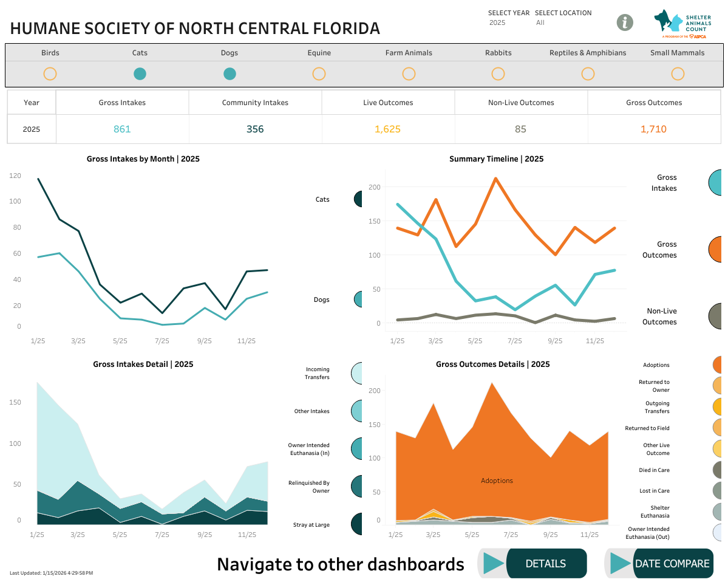Click the Rabbits column label
Viewport: 728px width, 585px height.
click(498, 52)
